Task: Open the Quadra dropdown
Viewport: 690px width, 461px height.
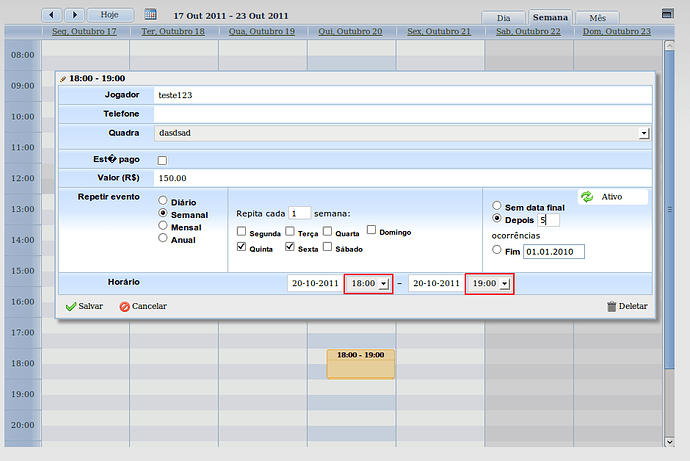Action: (x=402, y=133)
